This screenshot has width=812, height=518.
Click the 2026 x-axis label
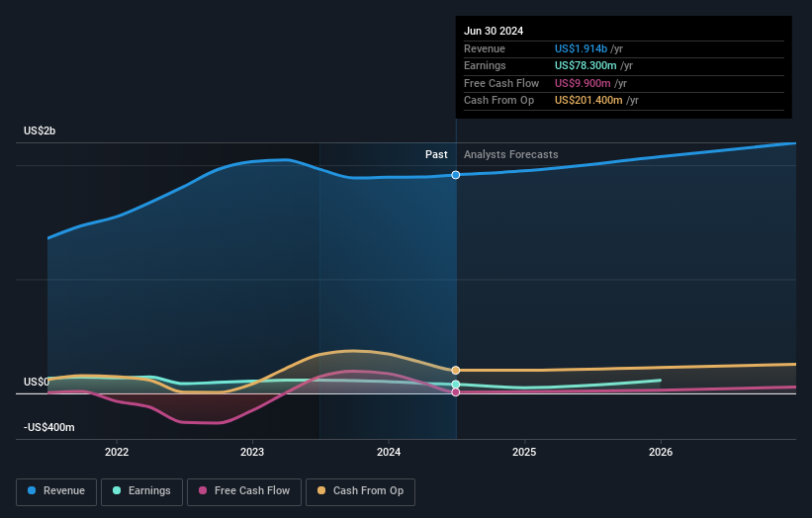coord(661,453)
